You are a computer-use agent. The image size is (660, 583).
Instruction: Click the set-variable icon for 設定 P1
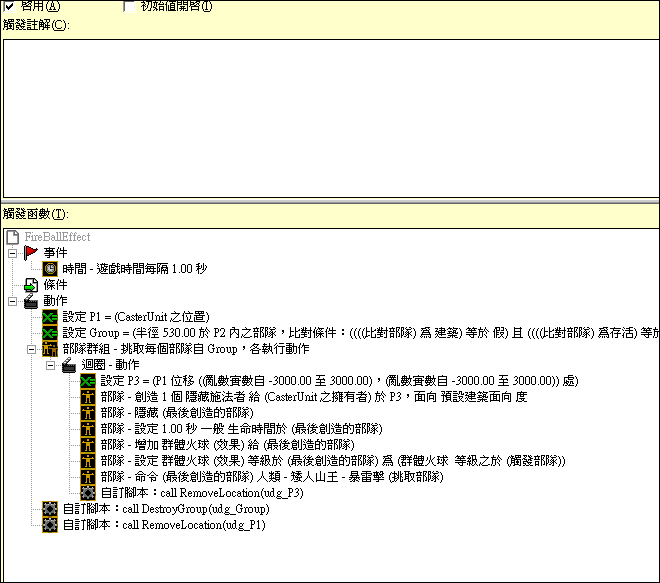pyautogui.click(x=49, y=317)
